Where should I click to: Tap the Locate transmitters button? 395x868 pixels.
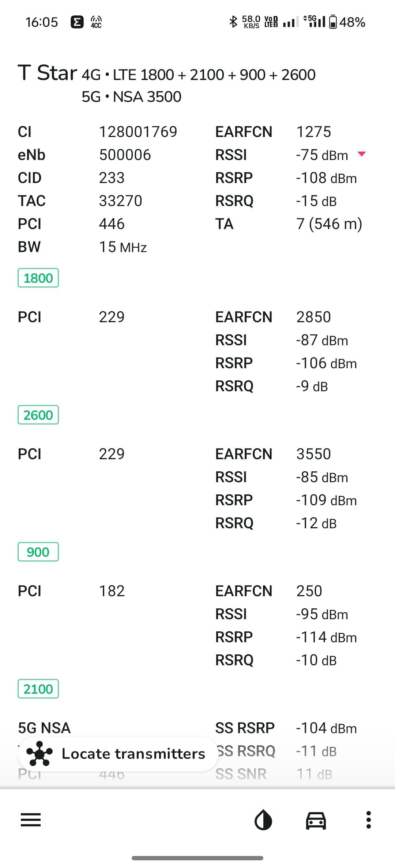(x=118, y=754)
